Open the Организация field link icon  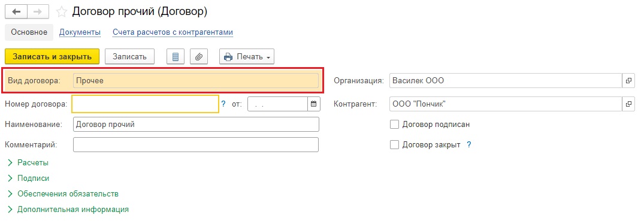(628, 80)
